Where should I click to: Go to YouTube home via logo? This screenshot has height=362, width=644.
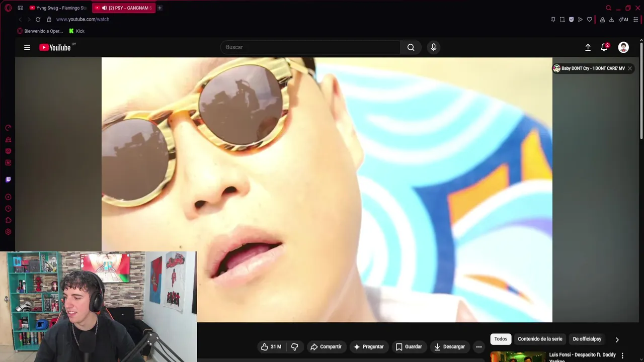(x=55, y=47)
